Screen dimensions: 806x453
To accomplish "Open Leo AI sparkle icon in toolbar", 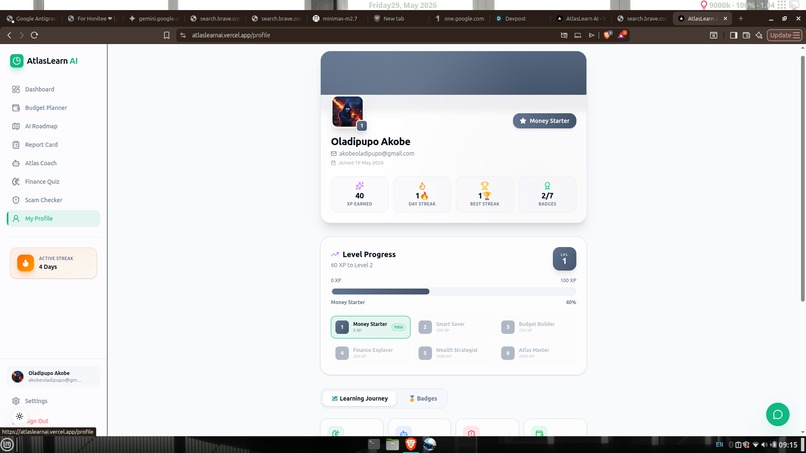I will [759, 35].
